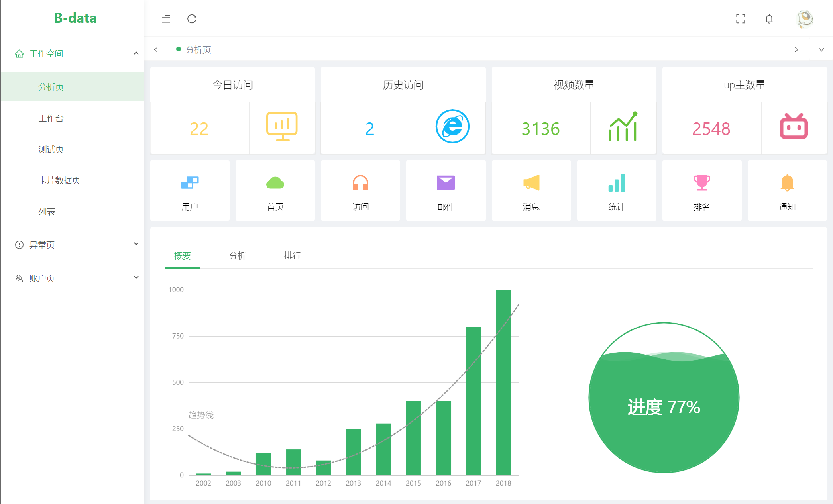Click the yellow monitor chart icon
The image size is (833, 504).
tap(282, 127)
